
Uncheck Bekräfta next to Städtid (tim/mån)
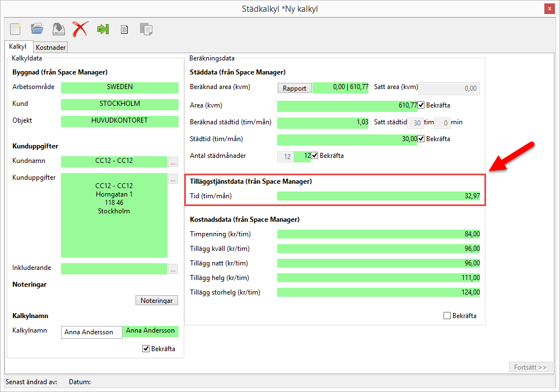pyautogui.click(x=422, y=139)
